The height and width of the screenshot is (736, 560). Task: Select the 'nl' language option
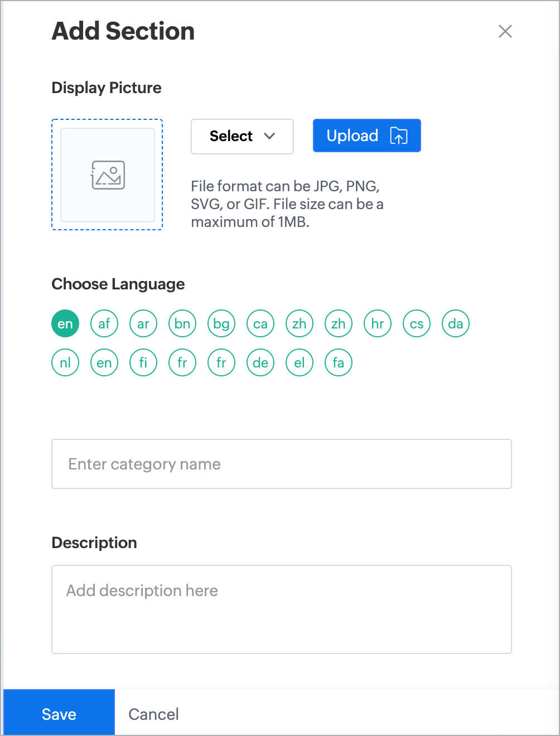point(65,362)
